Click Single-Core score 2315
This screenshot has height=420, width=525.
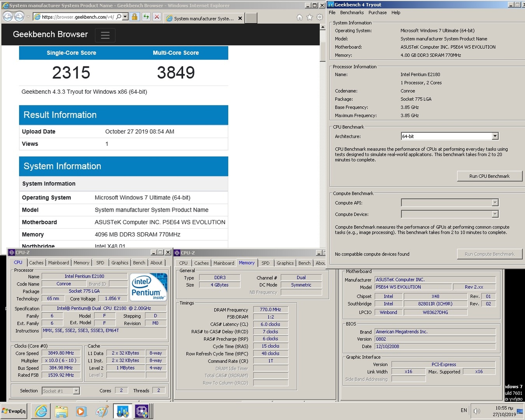[x=71, y=73]
